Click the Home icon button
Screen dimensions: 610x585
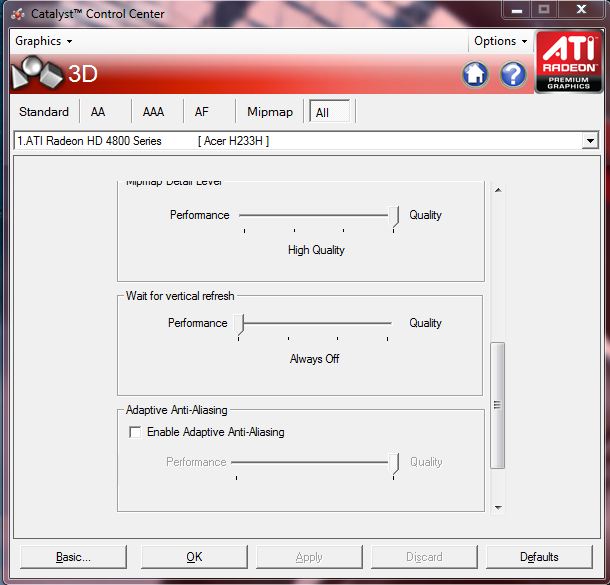[475, 74]
